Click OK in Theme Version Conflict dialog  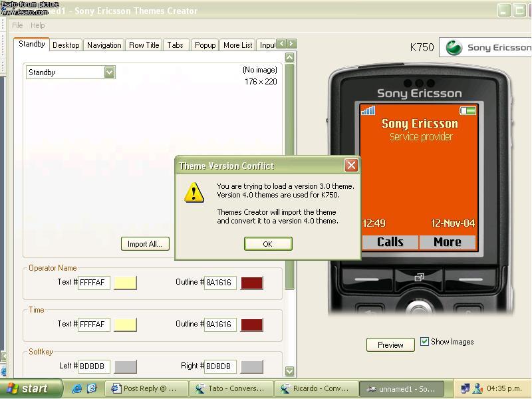(268, 243)
